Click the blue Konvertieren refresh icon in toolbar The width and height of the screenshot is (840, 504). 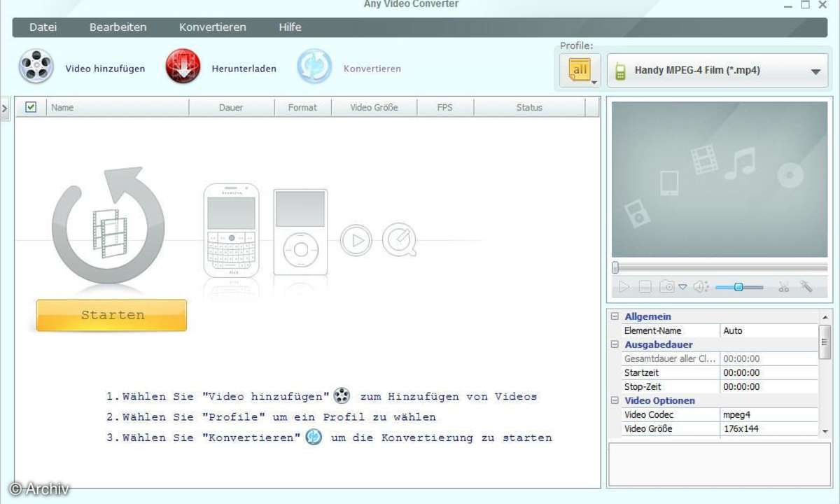click(314, 67)
